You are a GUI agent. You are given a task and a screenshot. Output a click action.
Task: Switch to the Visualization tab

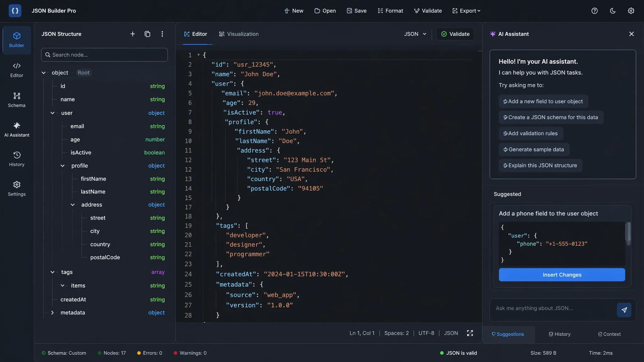(239, 34)
